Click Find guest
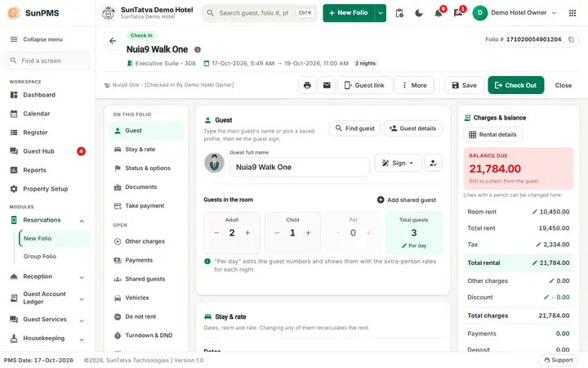Image resolution: width=588 pixels, height=368 pixels. pos(354,128)
